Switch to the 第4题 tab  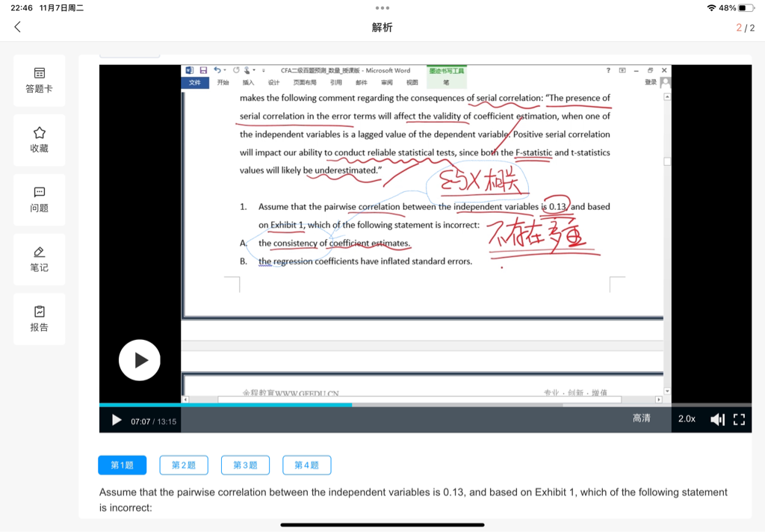tap(306, 466)
